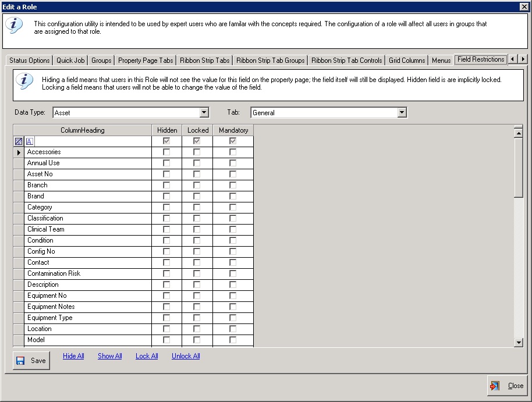The height and width of the screenshot is (402, 532).
Task: Click the ColumnHeading column header
Action: (x=83, y=130)
